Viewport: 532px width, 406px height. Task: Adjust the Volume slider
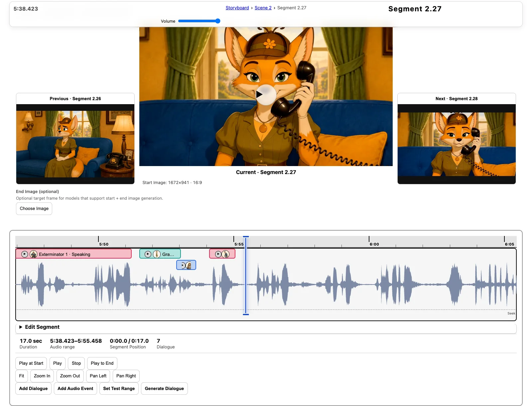(x=199, y=21)
